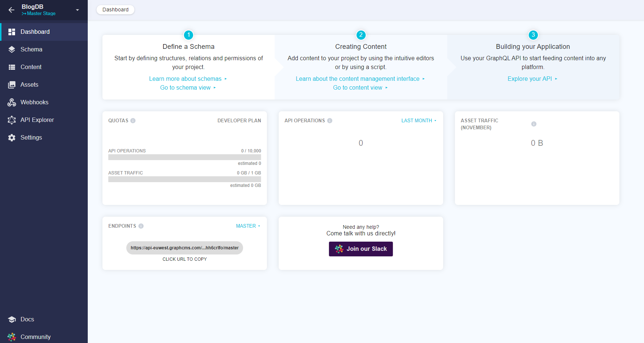
Task: Copy the GraphCMS endpoint URL
Action: [x=185, y=248]
